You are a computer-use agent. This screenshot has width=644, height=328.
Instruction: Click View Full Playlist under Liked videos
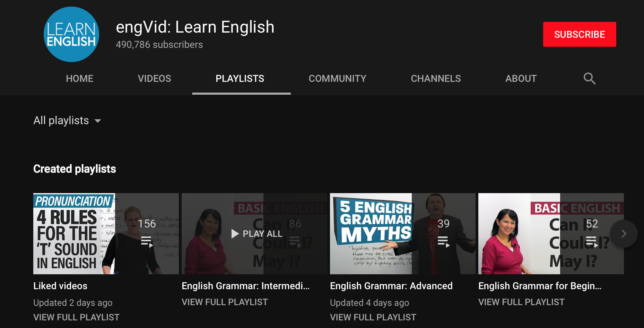pos(77,317)
